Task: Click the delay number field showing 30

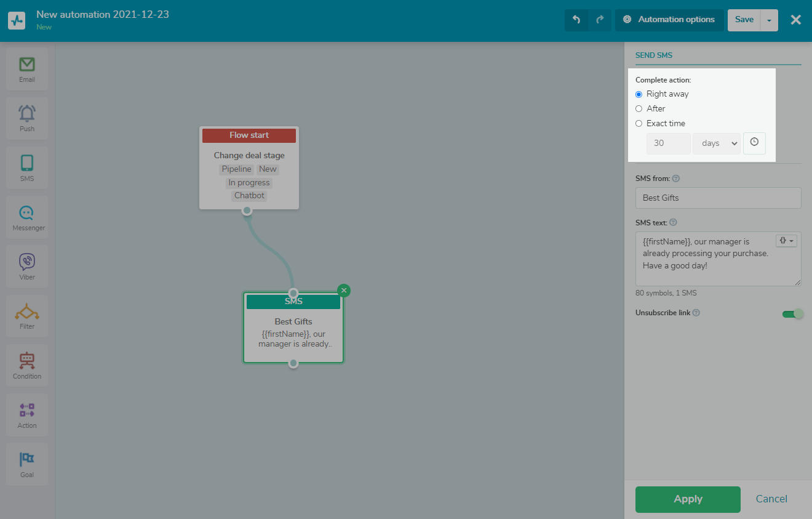Action: [669, 143]
